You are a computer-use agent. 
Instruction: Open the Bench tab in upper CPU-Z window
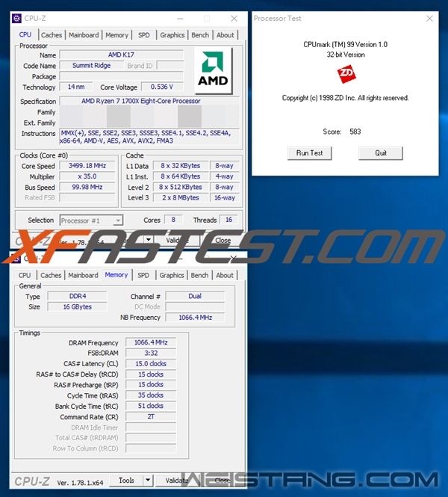tap(200, 35)
